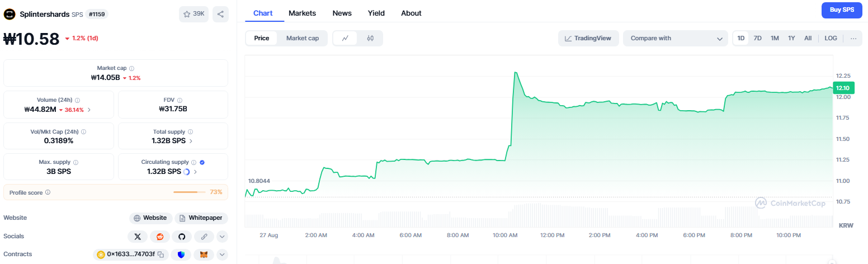Set chart range to 1D
The image size is (868, 264).
tap(741, 38)
